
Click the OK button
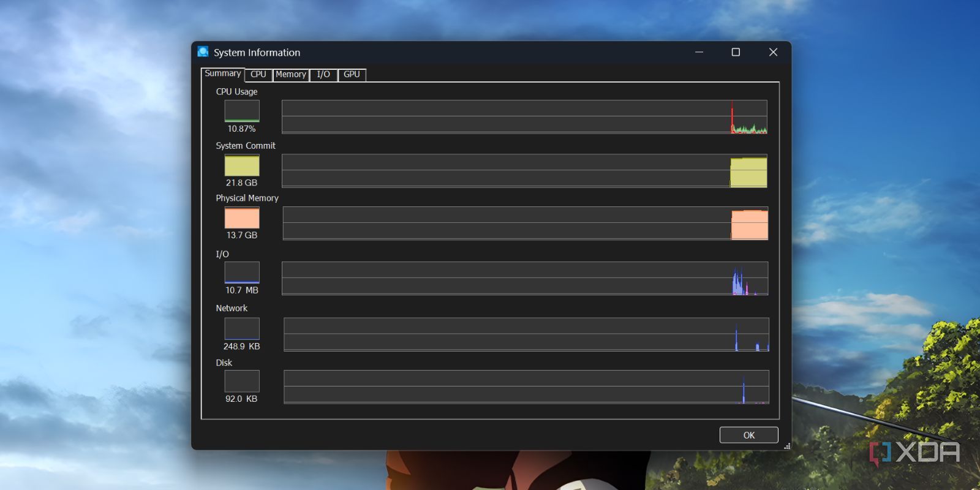click(748, 435)
